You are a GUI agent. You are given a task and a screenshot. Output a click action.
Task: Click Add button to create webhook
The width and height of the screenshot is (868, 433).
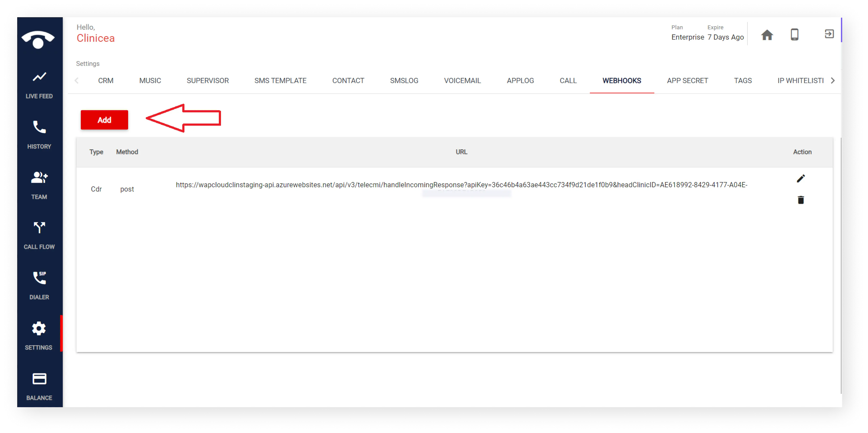click(105, 120)
